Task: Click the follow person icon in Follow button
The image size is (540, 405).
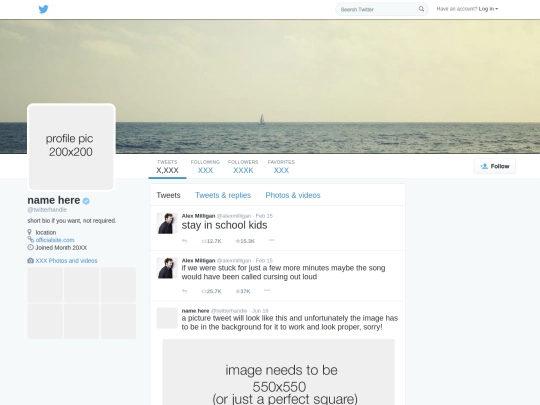Action: coord(484,166)
